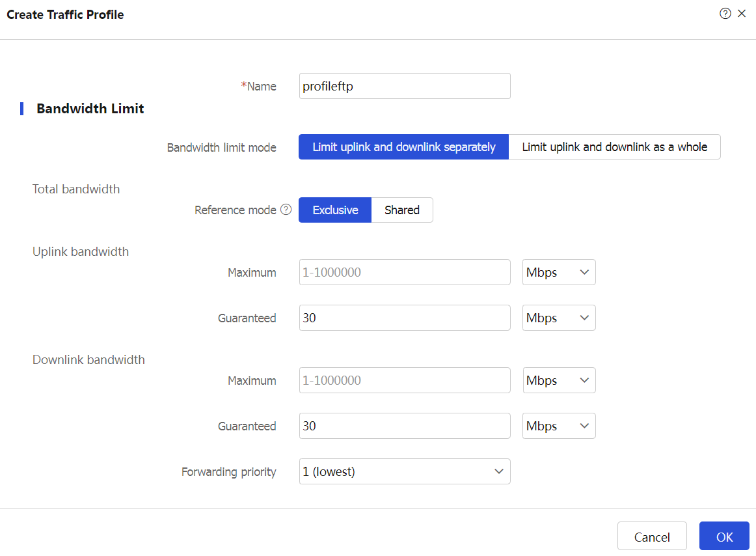Click the Bandwidth Limit section heading
Image resolution: width=756 pixels, height=556 pixels.
[90, 109]
